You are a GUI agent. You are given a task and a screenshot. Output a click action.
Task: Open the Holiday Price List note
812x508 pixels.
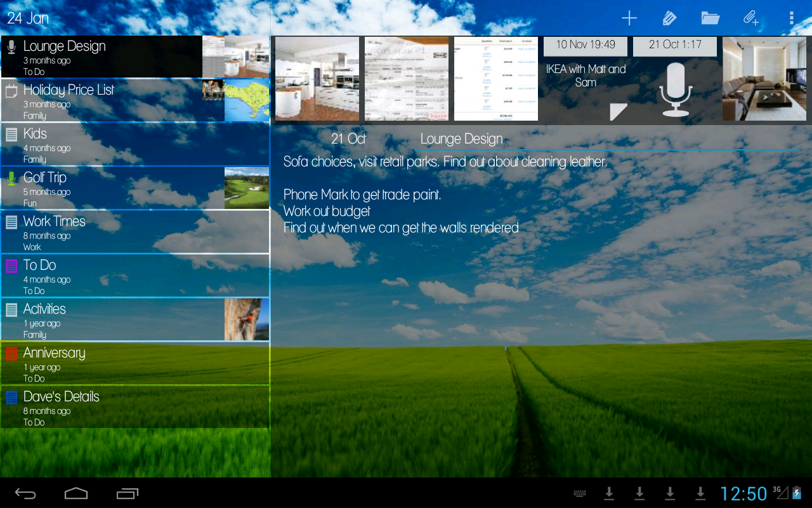101,100
